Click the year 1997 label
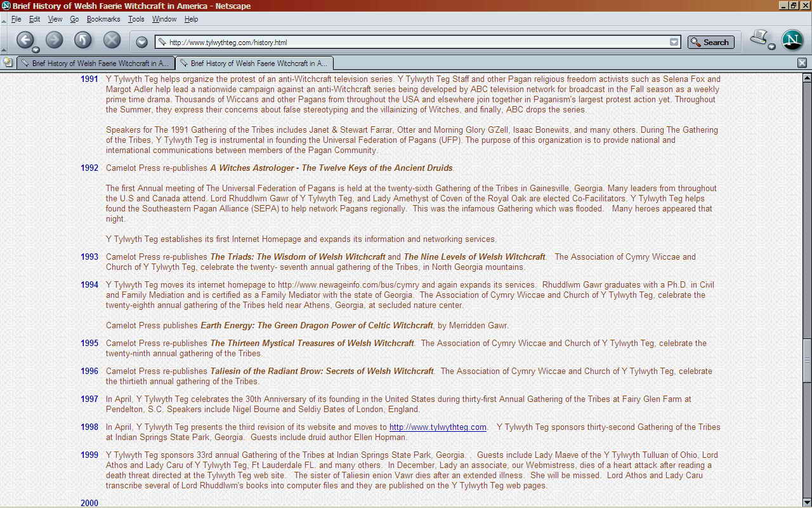Viewport: 812px width, 508px height. point(89,399)
